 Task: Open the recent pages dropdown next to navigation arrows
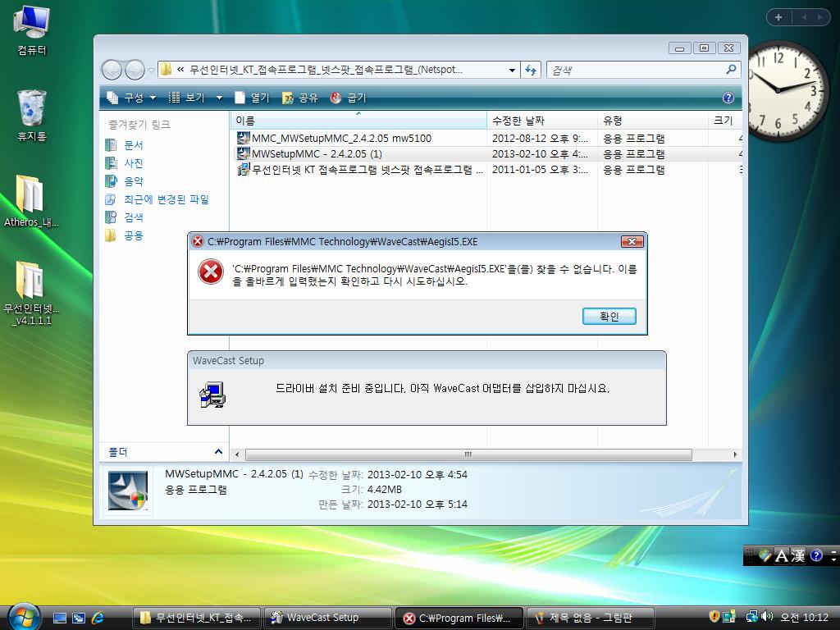point(151,71)
